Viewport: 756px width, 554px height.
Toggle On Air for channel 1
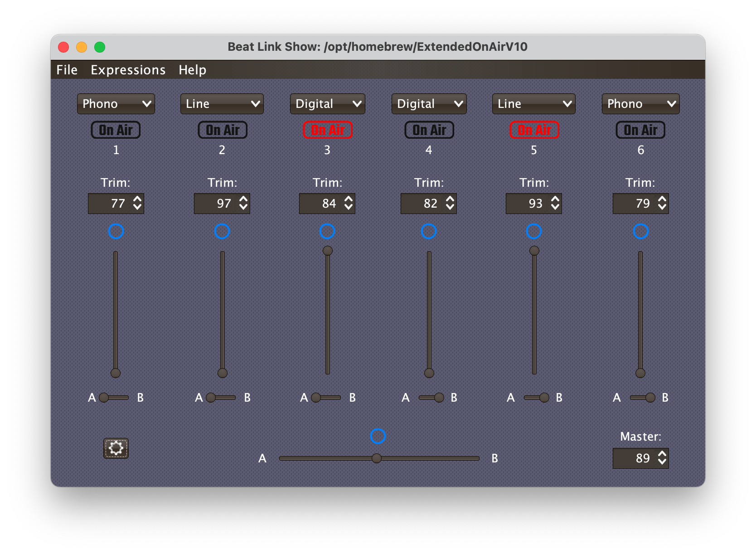(x=116, y=130)
